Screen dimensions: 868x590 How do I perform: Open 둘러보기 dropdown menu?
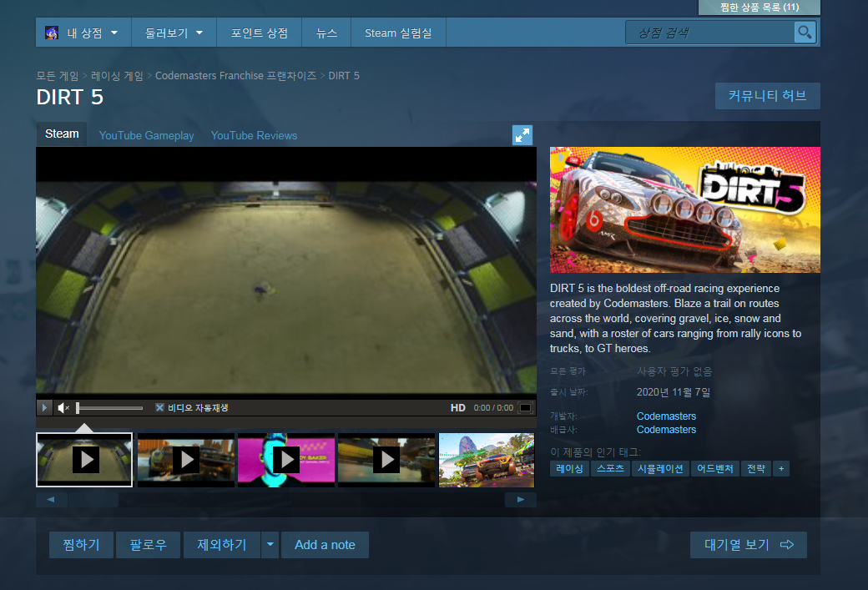coord(174,33)
